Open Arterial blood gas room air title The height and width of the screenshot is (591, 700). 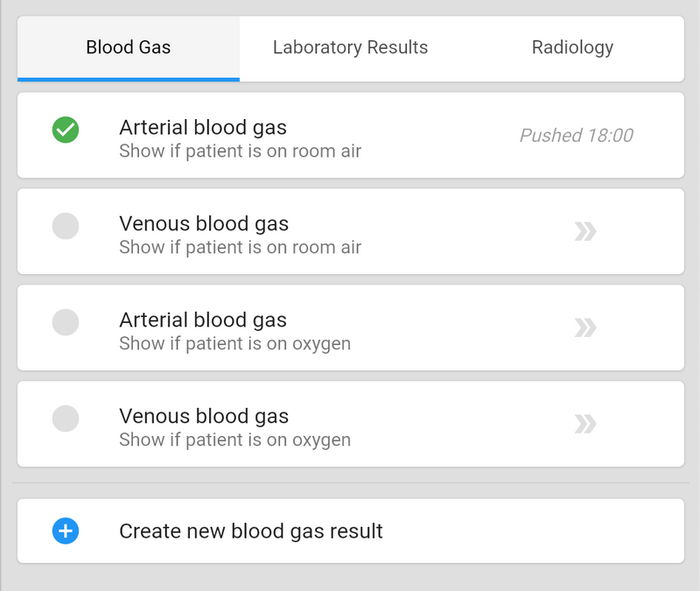[x=203, y=127]
